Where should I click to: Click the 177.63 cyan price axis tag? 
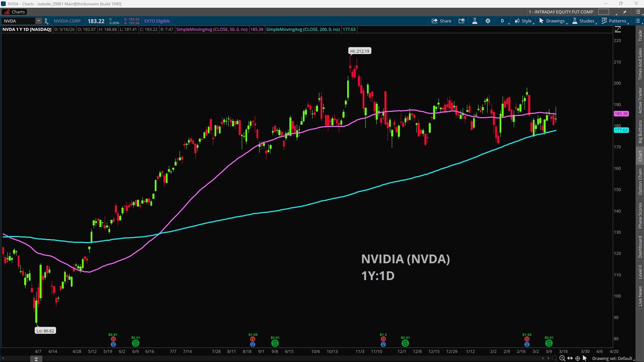pyautogui.click(x=621, y=130)
